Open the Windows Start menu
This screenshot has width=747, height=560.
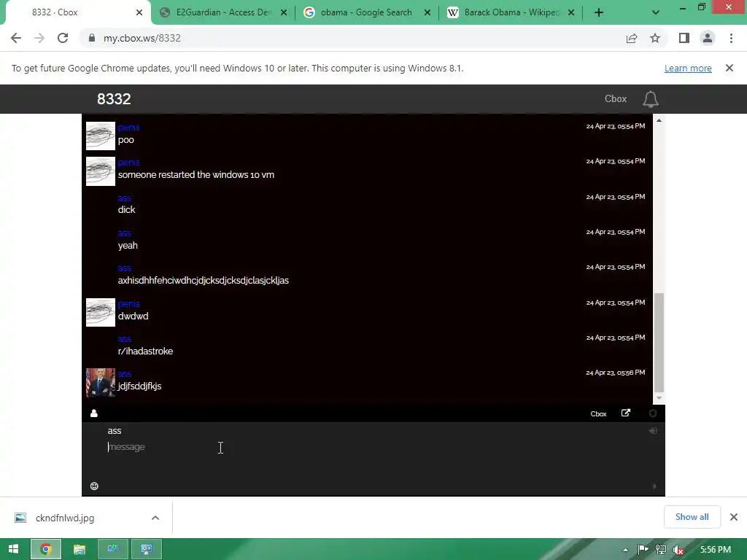click(x=13, y=549)
